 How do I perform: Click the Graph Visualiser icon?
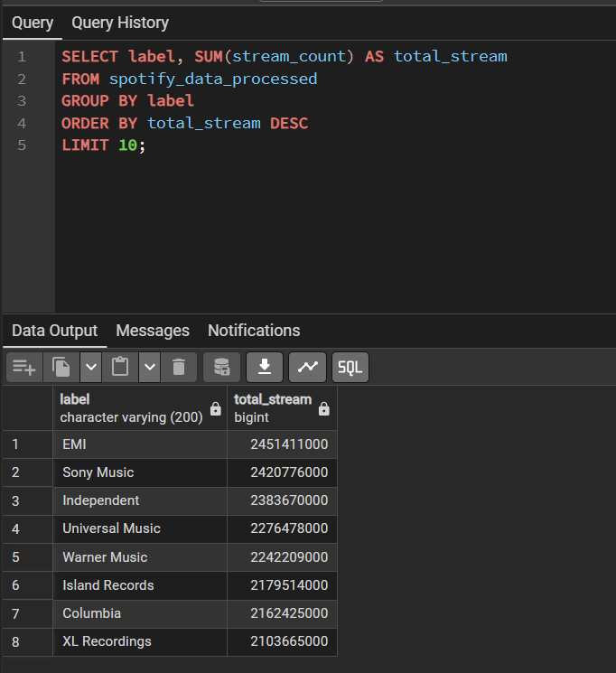tap(307, 368)
